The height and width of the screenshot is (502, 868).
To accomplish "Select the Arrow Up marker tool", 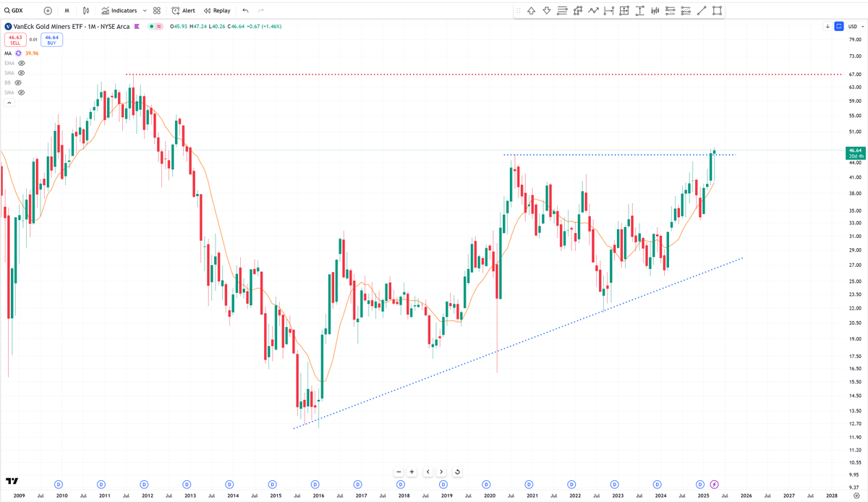I will [x=532, y=11].
